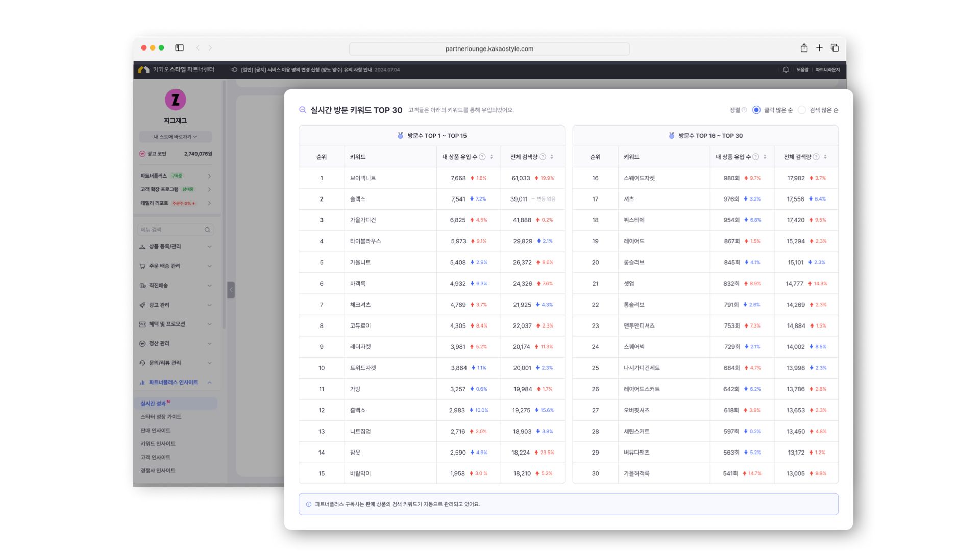Open 실시간 성과 submenu item

point(176,404)
